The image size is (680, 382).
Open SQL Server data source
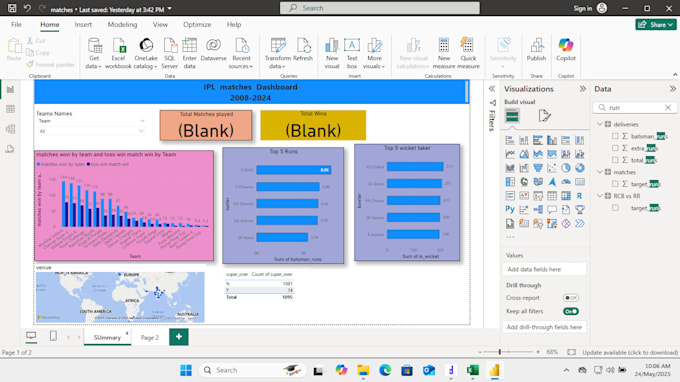(x=170, y=53)
